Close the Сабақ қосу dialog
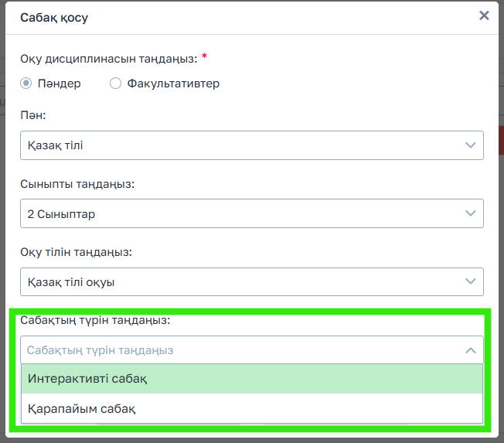Screen dimensions: 504x443 pyautogui.click(x=484, y=15)
